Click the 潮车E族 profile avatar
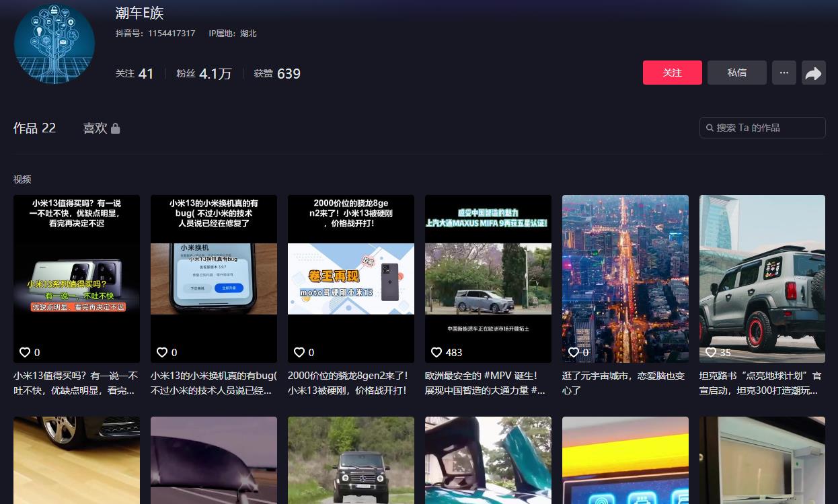This screenshot has height=504, width=838. [54, 44]
